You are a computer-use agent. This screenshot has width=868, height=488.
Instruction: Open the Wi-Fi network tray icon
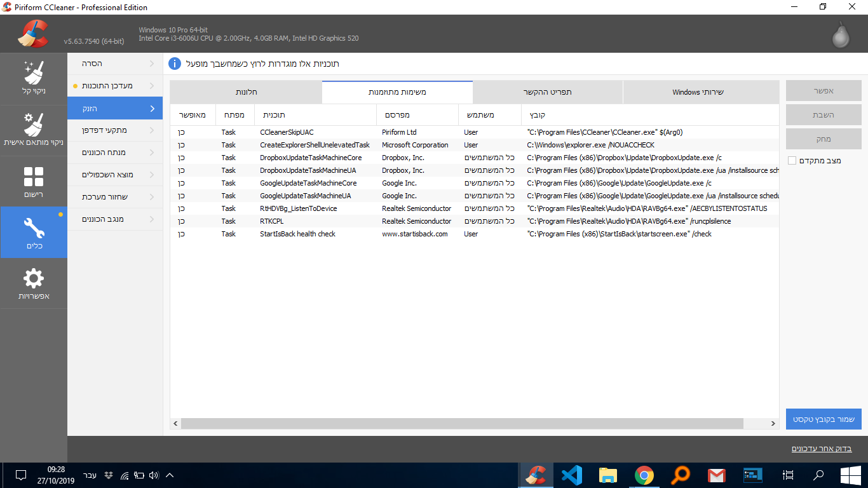pyautogui.click(x=124, y=475)
